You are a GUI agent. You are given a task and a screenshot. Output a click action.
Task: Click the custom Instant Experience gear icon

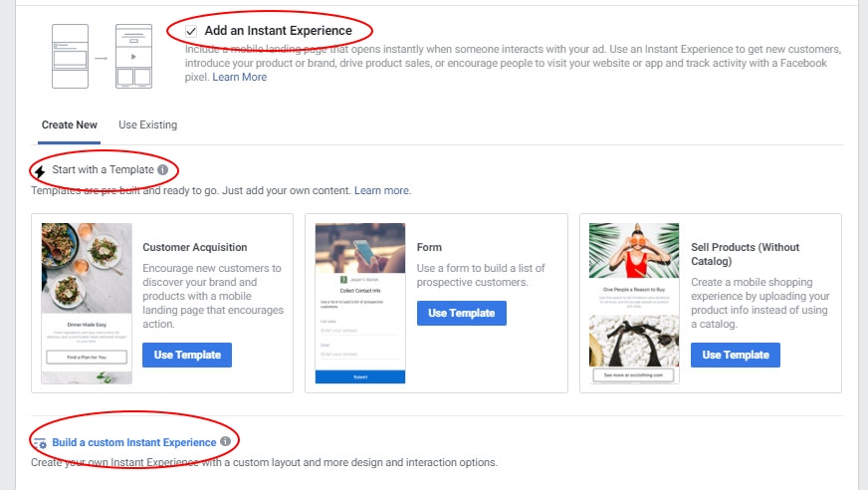[40, 443]
